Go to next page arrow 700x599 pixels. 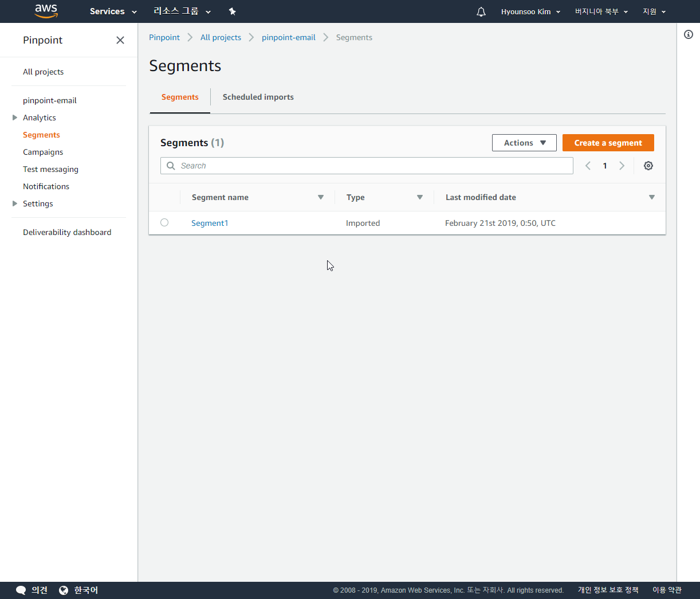[622, 166]
